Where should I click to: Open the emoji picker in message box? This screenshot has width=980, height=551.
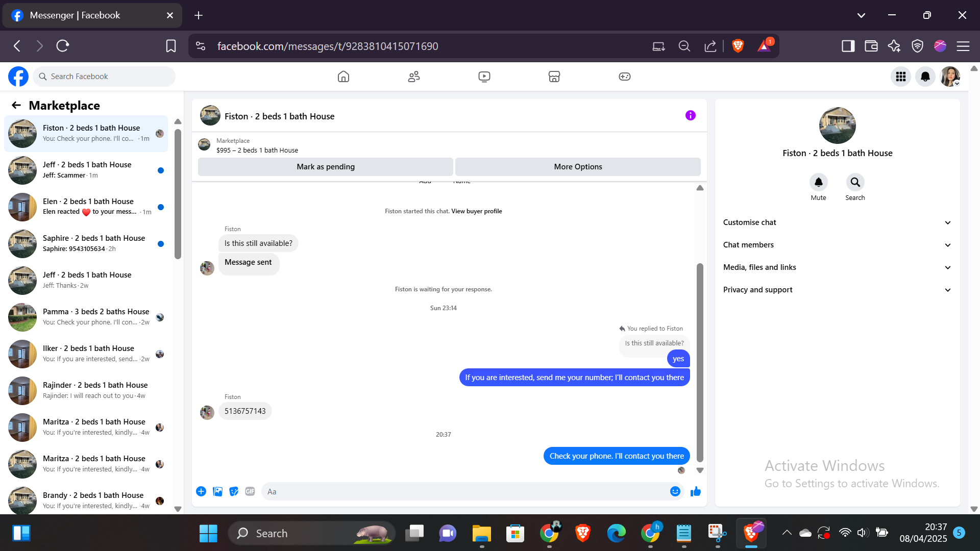675,491
